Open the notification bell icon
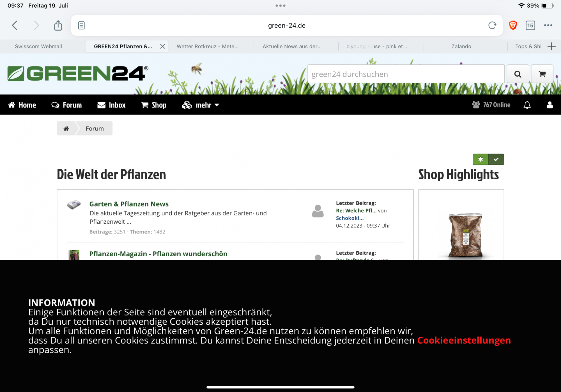The image size is (561, 392). [x=527, y=105]
